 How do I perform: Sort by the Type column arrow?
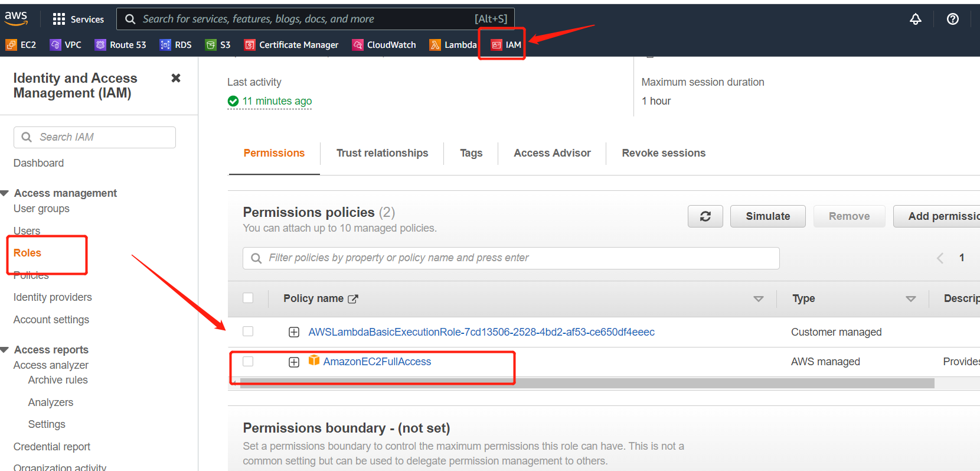click(910, 299)
